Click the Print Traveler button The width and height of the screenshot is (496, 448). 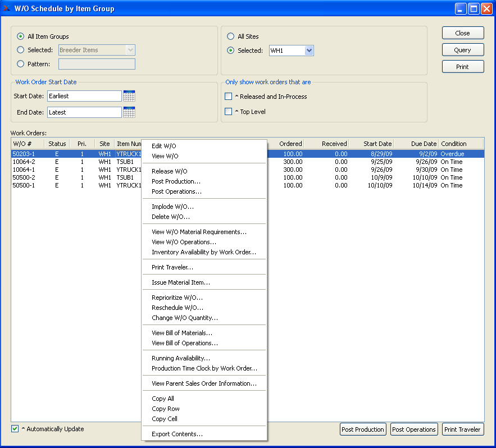coord(462,429)
